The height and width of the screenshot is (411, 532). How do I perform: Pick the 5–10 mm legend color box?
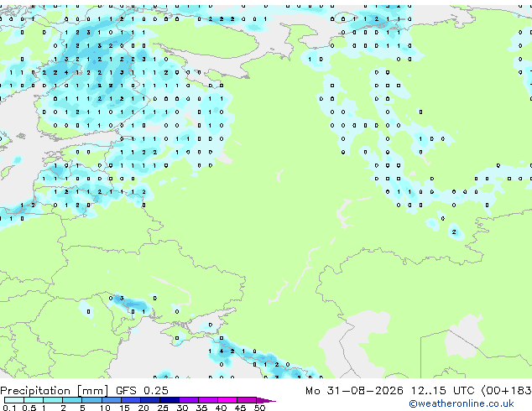tap(91, 400)
